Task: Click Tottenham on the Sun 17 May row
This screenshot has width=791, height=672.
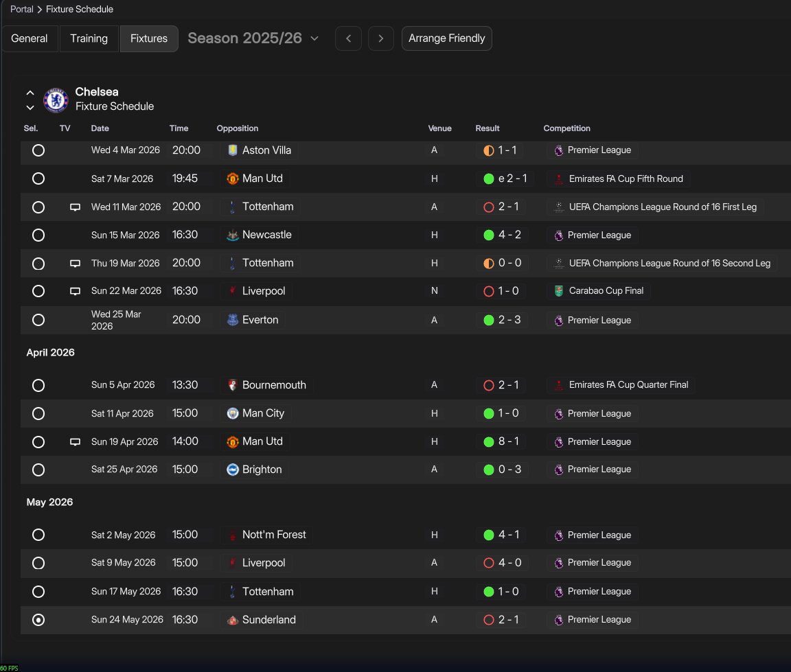Action: [x=268, y=591]
